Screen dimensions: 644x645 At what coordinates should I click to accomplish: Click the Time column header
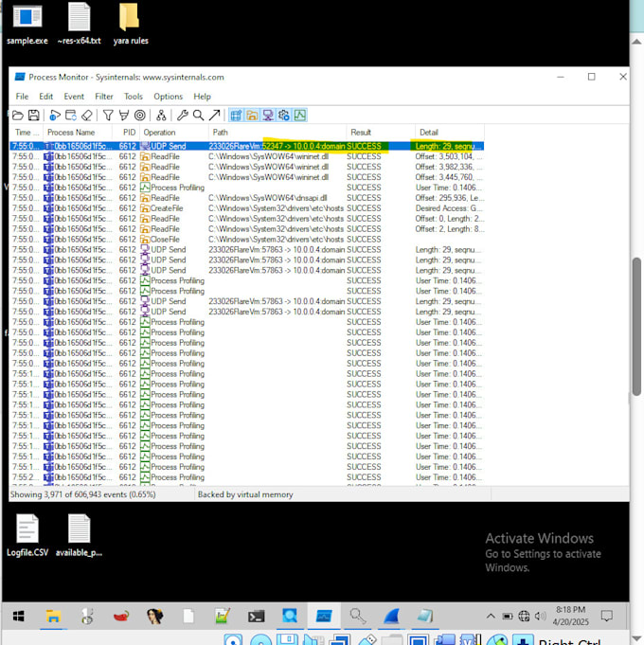tap(27, 133)
